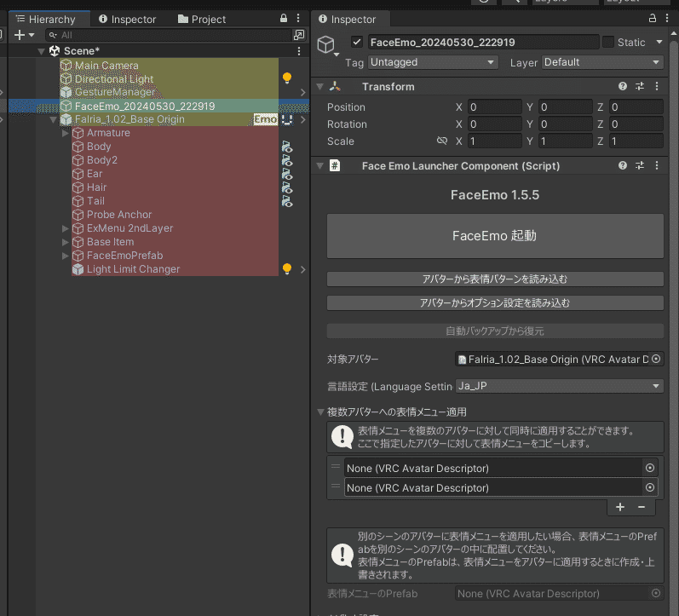
Task: Open Transform component kebab menu
Action: click(657, 86)
